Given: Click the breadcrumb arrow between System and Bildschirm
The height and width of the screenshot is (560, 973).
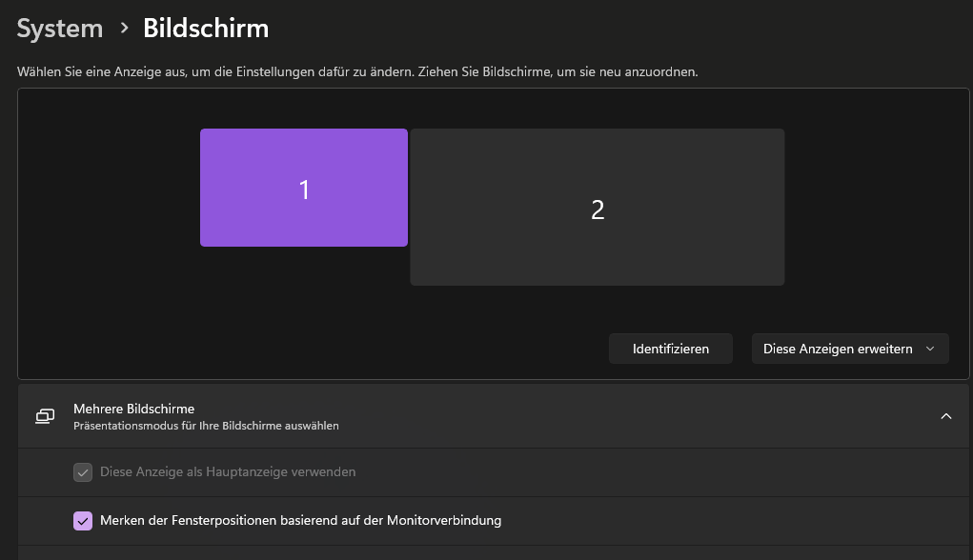Looking at the screenshot, I should [x=124, y=29].
